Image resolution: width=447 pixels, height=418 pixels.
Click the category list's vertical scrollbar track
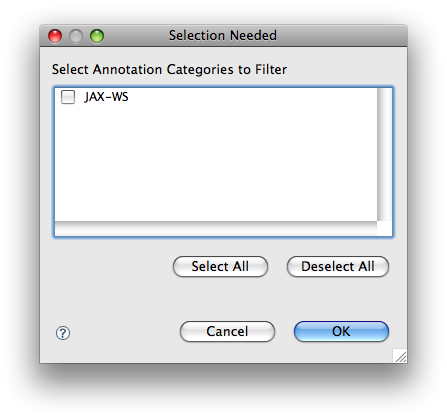pyautogui.click(x=384, y=154)
